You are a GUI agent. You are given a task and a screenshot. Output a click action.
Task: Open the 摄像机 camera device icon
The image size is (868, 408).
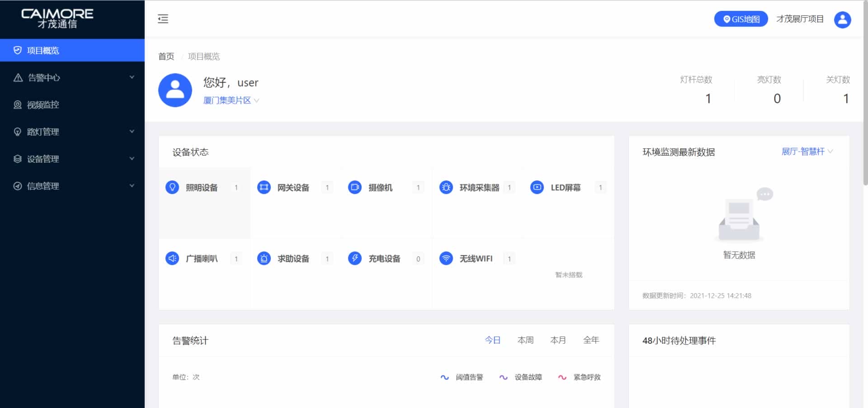pos(355,187)
